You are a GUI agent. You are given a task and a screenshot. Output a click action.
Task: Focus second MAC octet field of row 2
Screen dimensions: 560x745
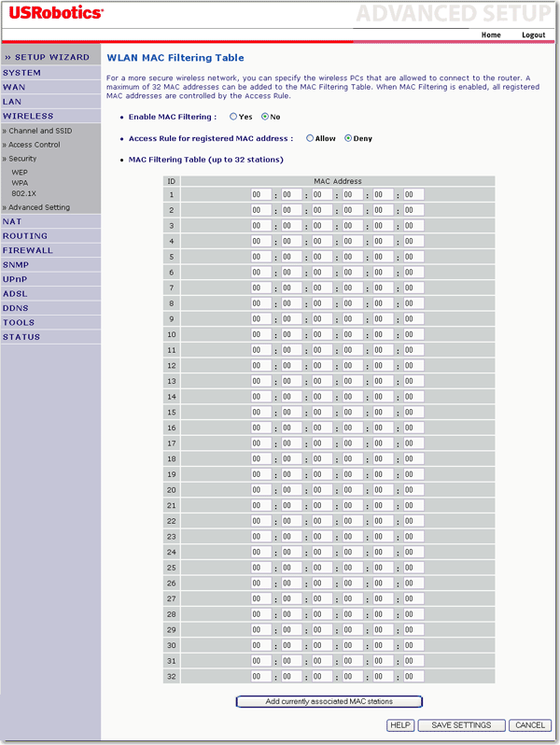[x=291, y=210]
